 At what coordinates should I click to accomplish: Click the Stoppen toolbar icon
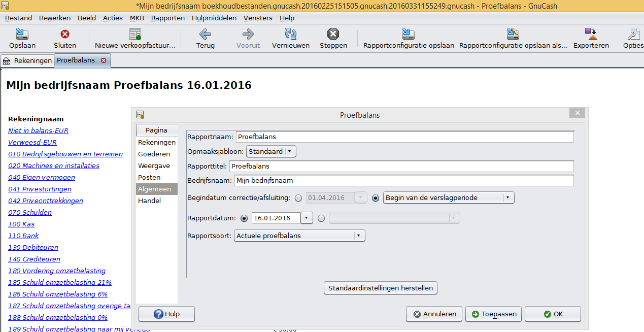333,35
